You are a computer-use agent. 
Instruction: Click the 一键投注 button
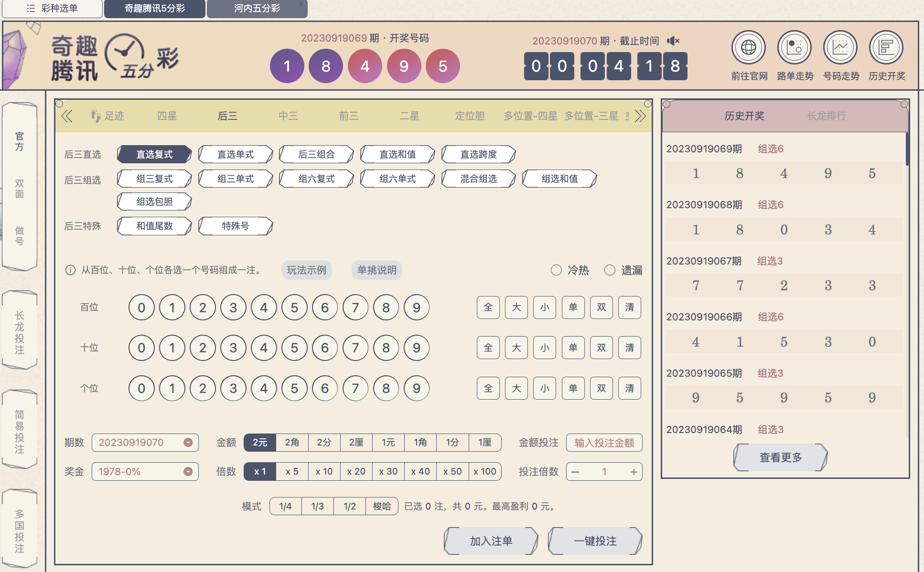(x=595, y=541)
